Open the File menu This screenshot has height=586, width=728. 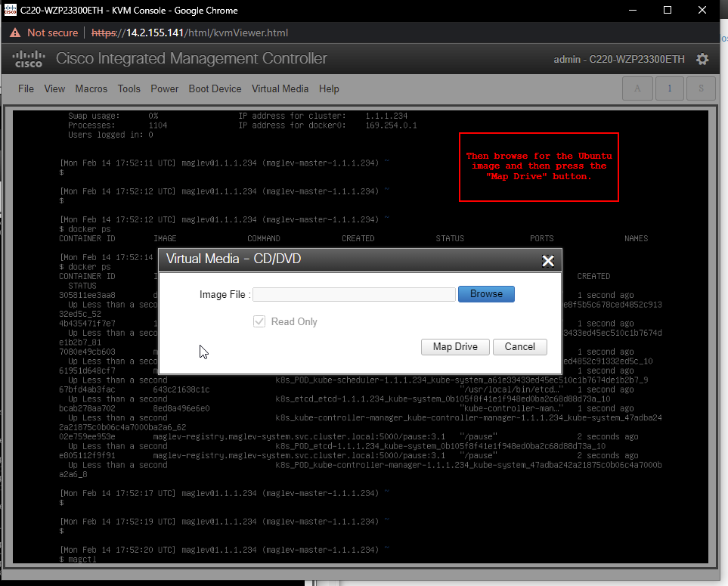pyautogui.click(x=26, y=88)
